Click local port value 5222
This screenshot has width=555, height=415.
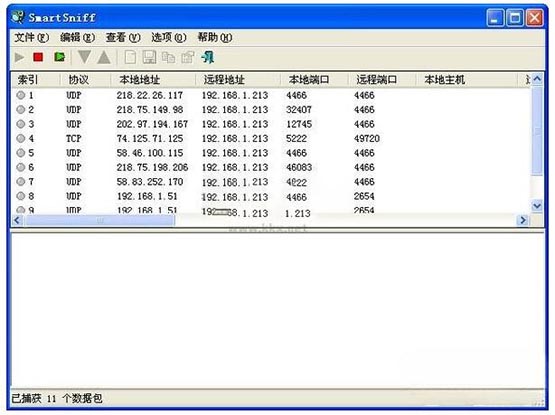coord(296,138)
